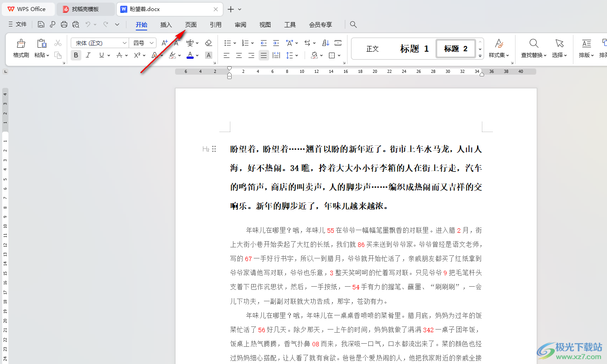Click the Clear Formatting eraser icon
The height and width of the screenshot is (364, 607).
209,43
